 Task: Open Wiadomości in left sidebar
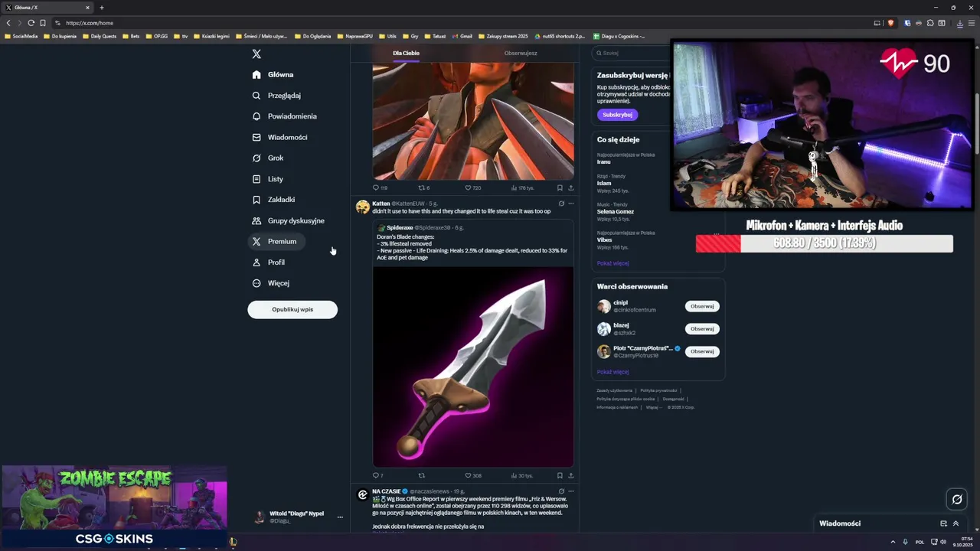tap(279, 137)
